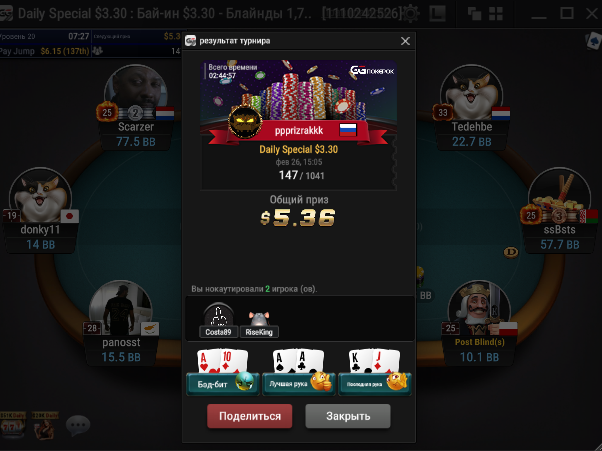
Task: Click Scarzer's player avatar
Action: tap(136, 92)
